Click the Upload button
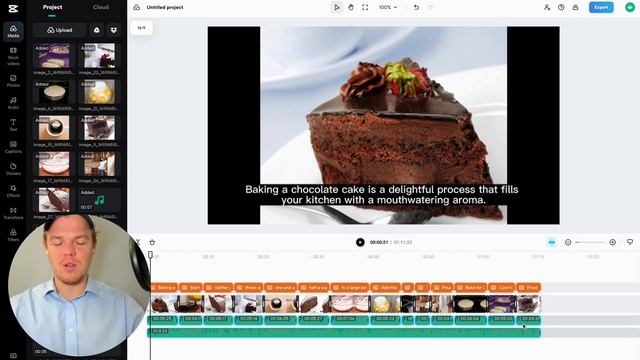This screenshot has height=360, width=640. point(60,30)
